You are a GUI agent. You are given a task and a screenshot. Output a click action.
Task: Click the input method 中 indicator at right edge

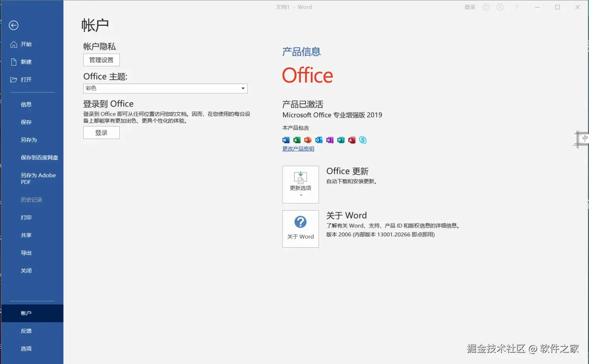coord(584,139)
